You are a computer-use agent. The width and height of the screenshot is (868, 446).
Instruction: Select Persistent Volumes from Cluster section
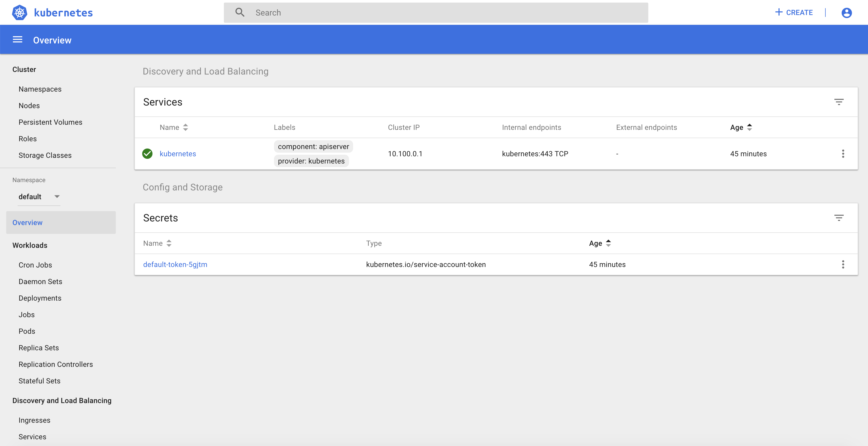51,122
